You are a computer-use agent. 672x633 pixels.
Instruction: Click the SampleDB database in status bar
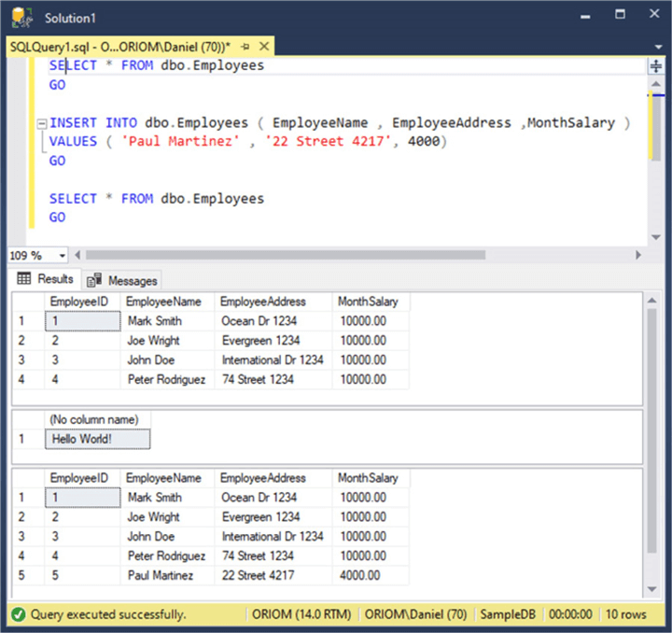point(507,614)
